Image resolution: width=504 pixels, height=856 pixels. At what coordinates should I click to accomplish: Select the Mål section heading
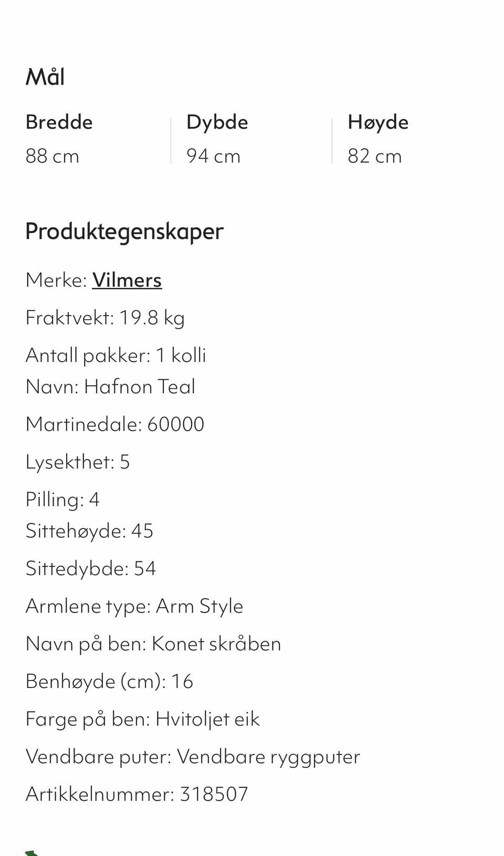pos(45,77)
